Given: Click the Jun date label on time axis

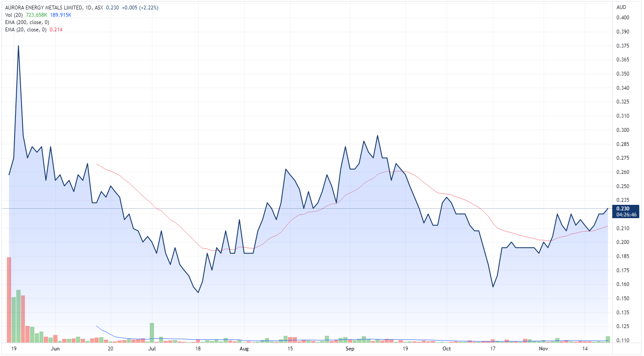Looking at the screenshot, I should click(x=55, y=349).
